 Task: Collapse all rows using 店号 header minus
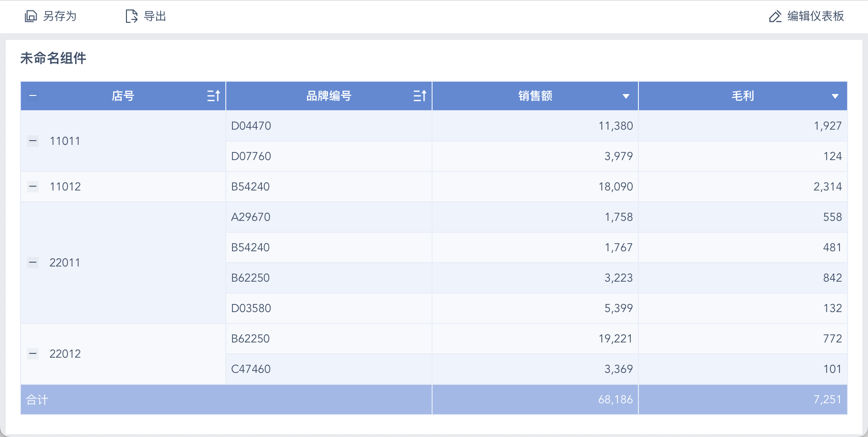33,96
